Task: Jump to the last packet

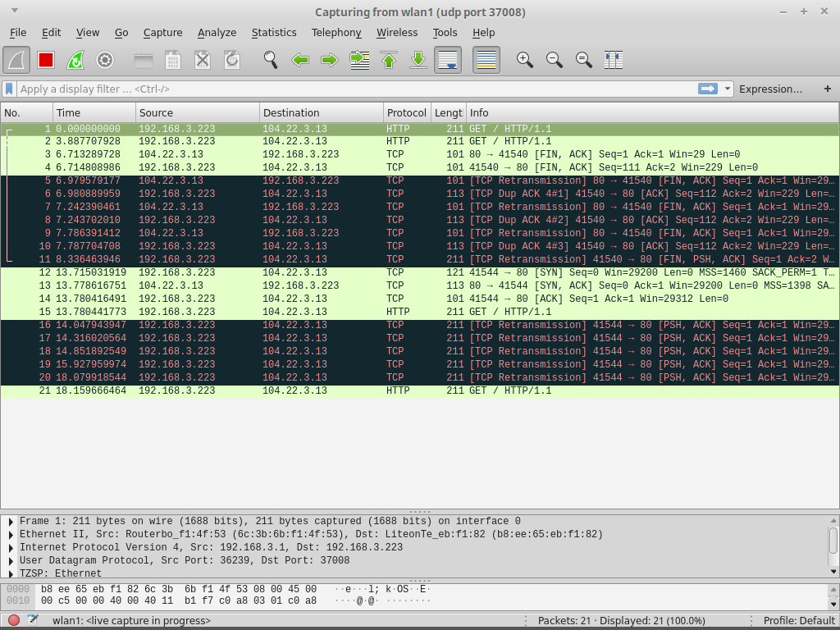Action: (418, 59)
